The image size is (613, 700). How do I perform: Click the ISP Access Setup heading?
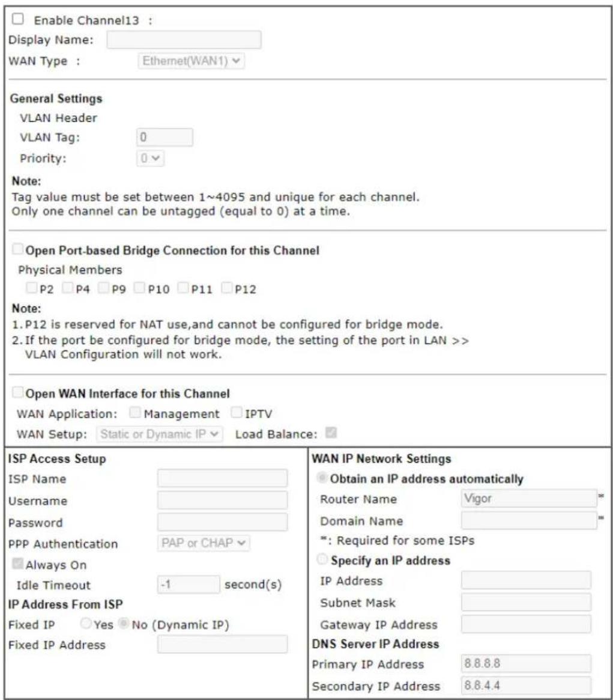(57, 459)
